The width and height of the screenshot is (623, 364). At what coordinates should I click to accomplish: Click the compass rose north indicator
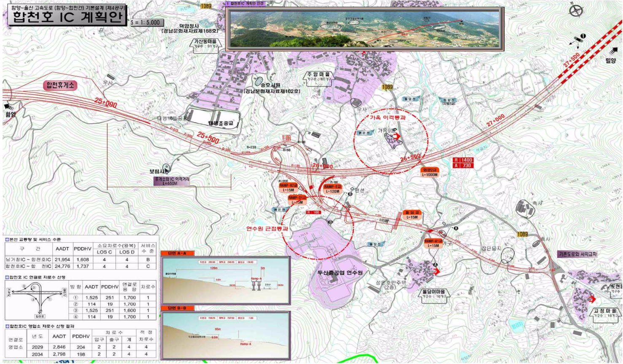point(576,11)
